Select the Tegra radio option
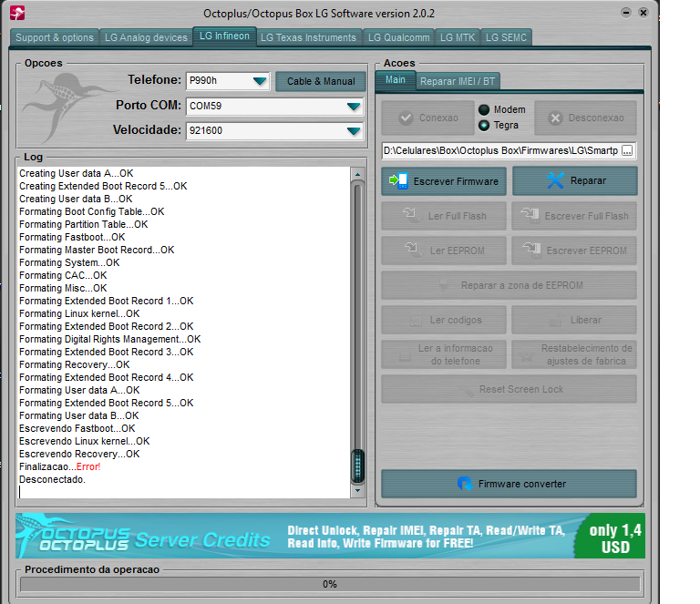Image resolution: width=700 pixels, height=604 pixels. click(484, 126)
